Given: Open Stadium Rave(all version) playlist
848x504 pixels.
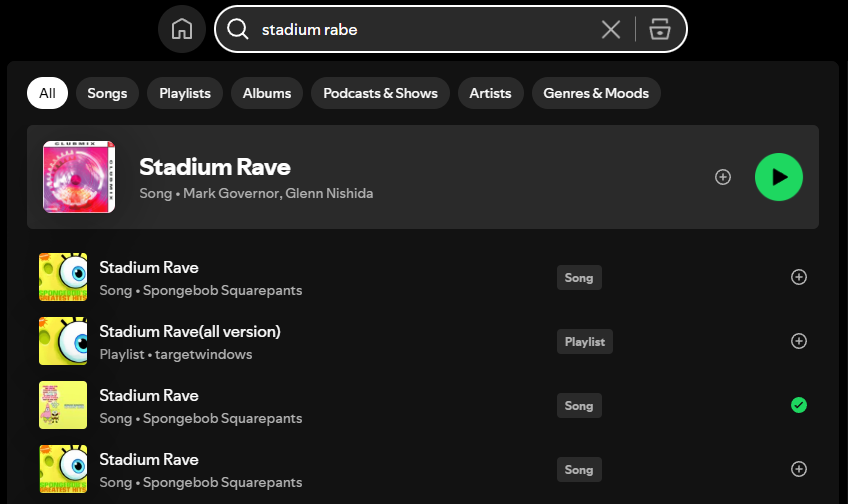Looking at the screenshot, I should tap(190, 331).
